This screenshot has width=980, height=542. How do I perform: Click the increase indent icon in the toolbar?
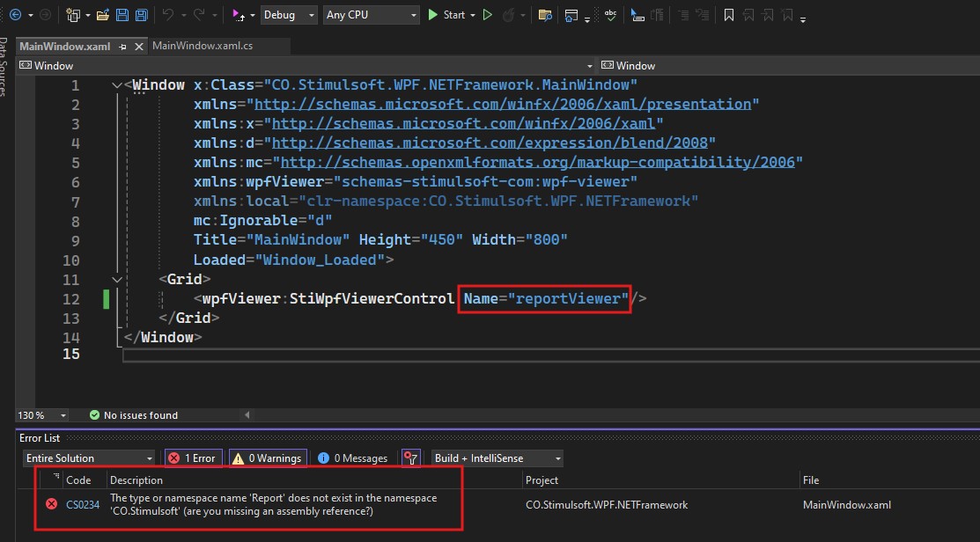(x=703, y=15)
